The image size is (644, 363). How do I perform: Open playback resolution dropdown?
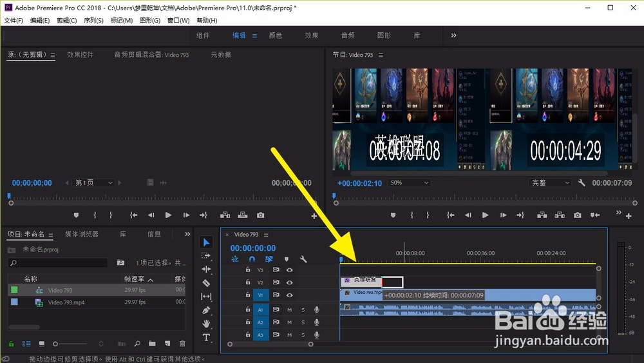[x=549, y=182]
